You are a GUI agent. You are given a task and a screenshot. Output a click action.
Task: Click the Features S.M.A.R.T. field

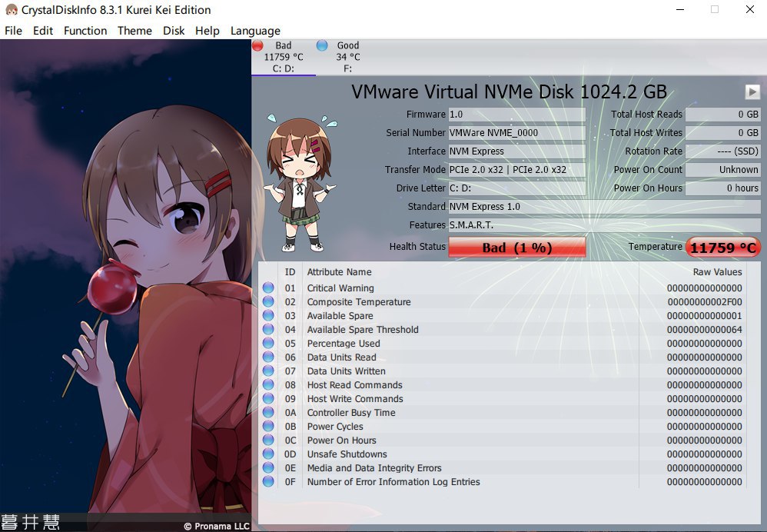tap(605, 225)
